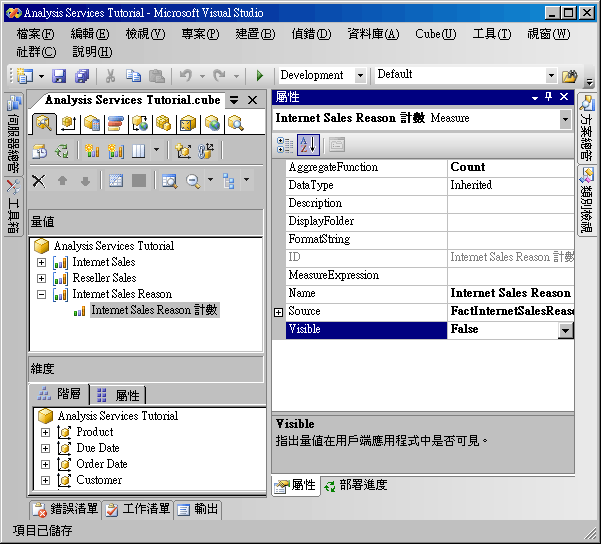Image resolution: width=601 pixels, height=544 pixels.
Task: Expand the Due Date dimension node
Action: pos(45,448)
